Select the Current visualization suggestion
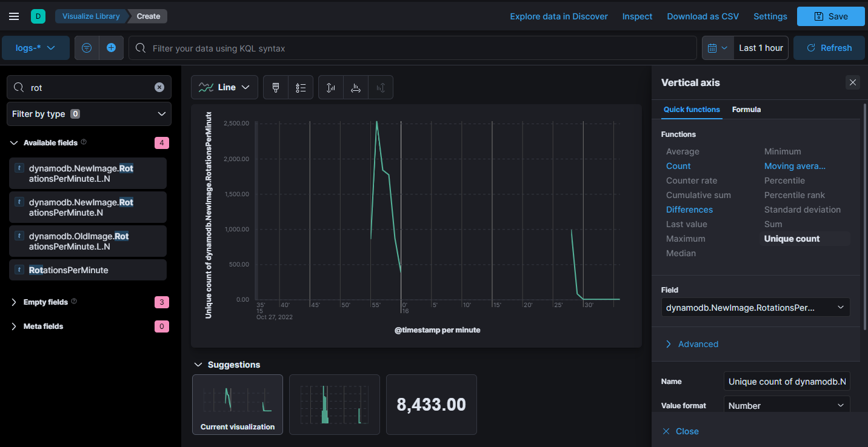This screenshot has height=447, width=868. (x=238, y=405)
